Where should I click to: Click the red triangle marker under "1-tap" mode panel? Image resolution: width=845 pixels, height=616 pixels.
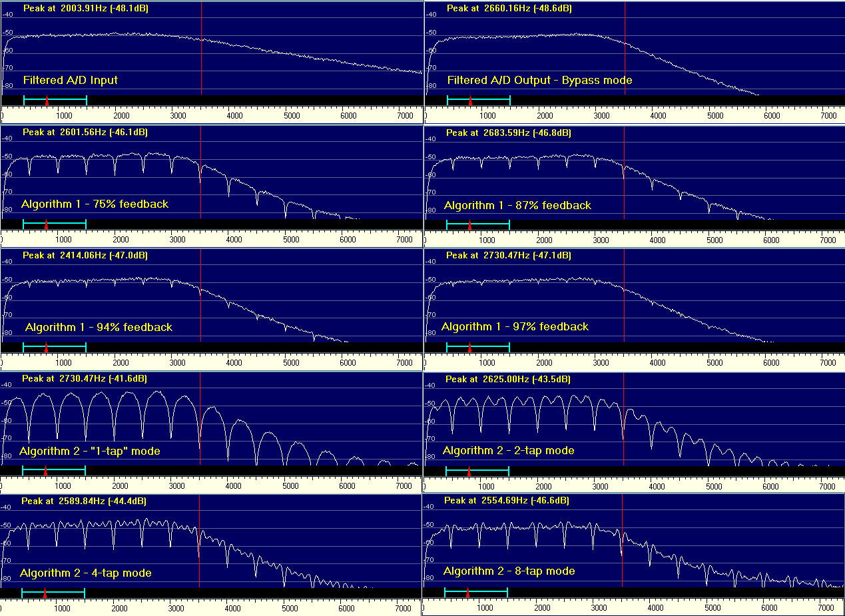45,471
